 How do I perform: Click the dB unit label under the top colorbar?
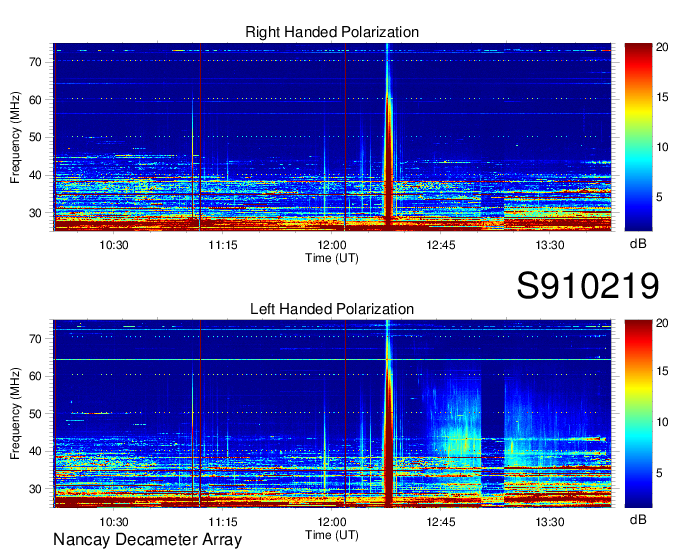click(638, 244)
